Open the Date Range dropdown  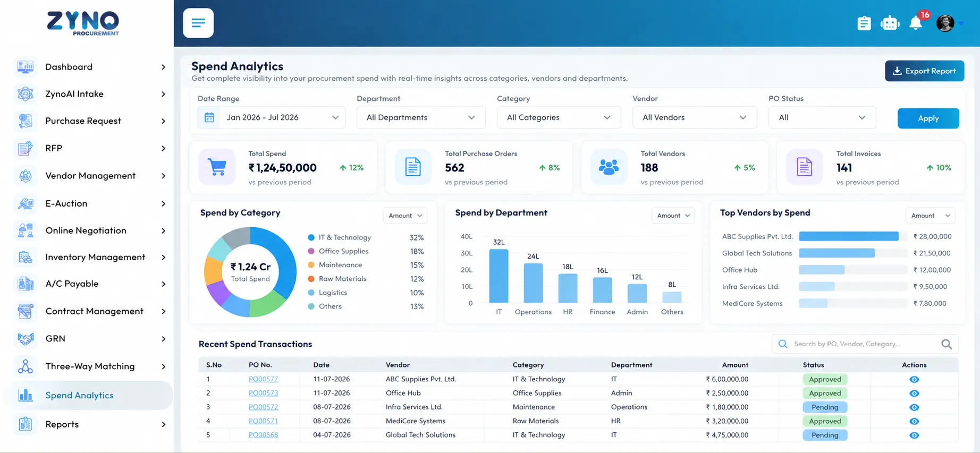271,117
